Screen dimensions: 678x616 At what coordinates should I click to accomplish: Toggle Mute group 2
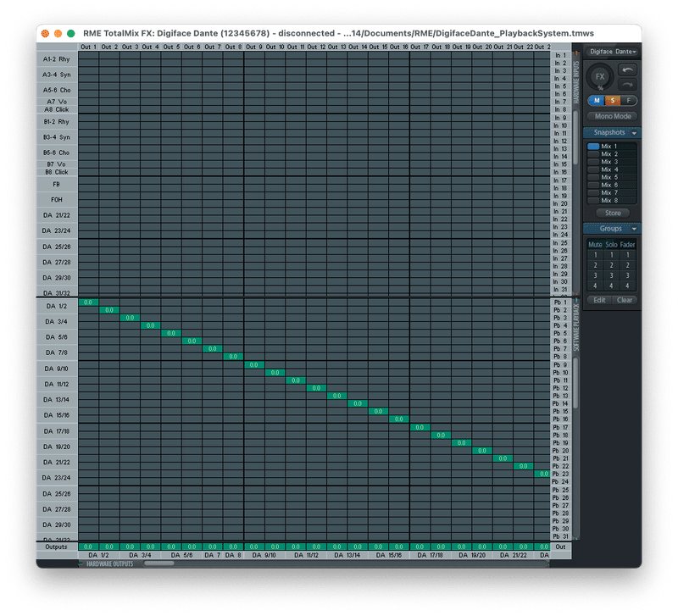pos(596,265)
